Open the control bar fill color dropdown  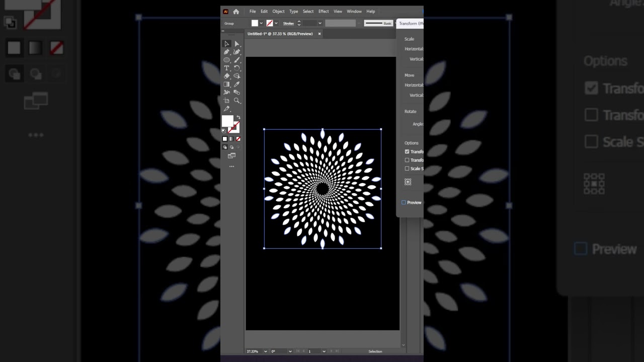coord(261,23)
